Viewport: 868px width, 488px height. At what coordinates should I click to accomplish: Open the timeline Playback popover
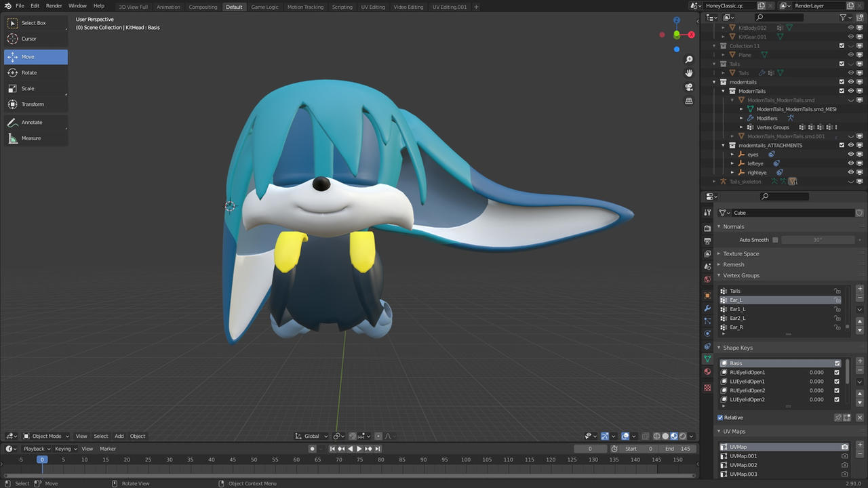coord(37,449)
